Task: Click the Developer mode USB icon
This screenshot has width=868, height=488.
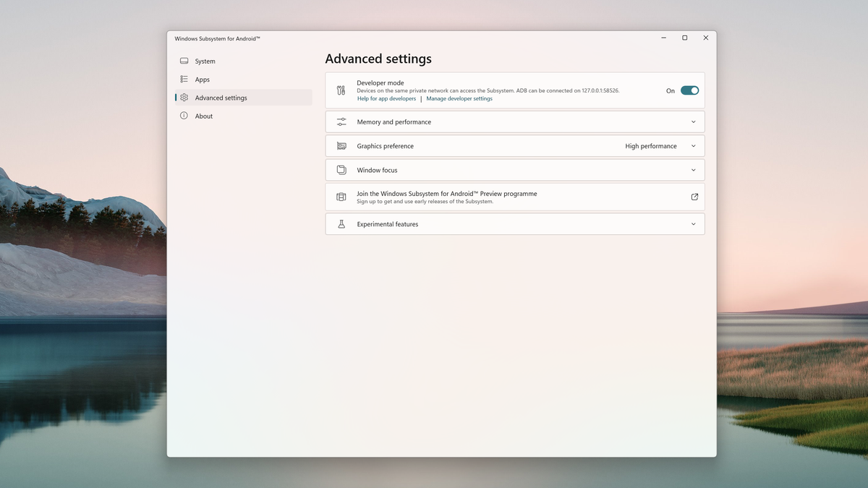Action: [x=341, y=90]
